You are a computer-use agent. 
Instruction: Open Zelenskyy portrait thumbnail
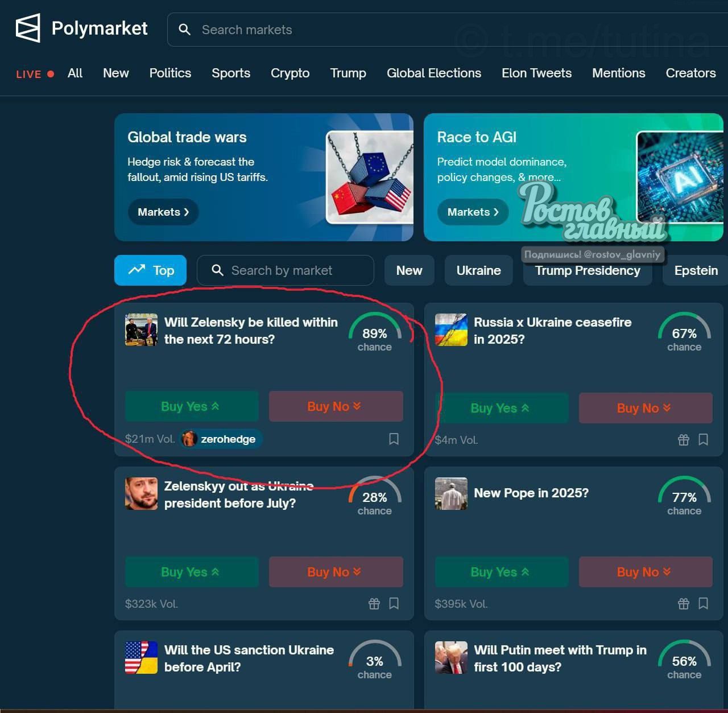(141, 493)
